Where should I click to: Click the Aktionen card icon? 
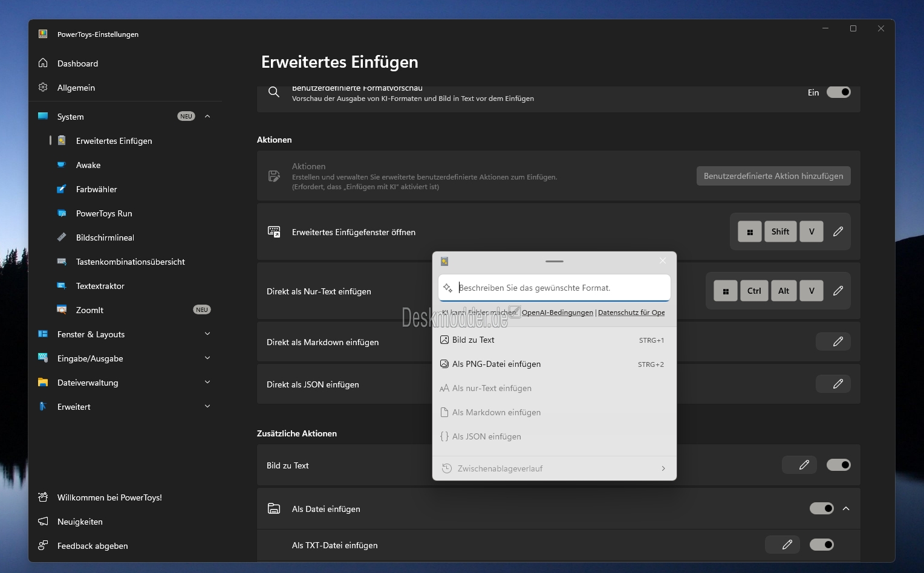point(274,176)
